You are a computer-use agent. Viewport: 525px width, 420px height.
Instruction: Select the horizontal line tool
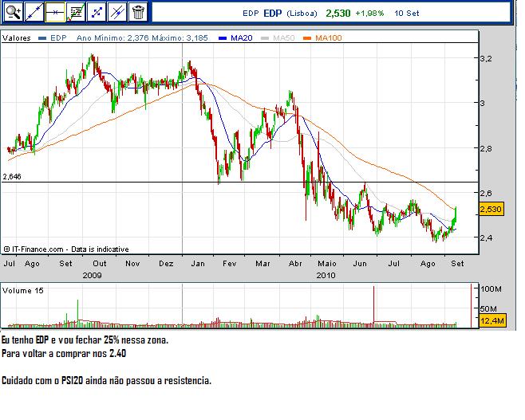click(x=55, y=12)
